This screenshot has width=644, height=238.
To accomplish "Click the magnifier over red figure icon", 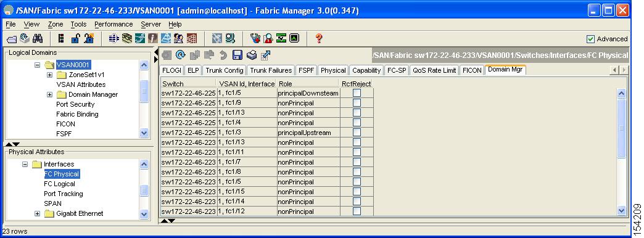I will point(268,39).
